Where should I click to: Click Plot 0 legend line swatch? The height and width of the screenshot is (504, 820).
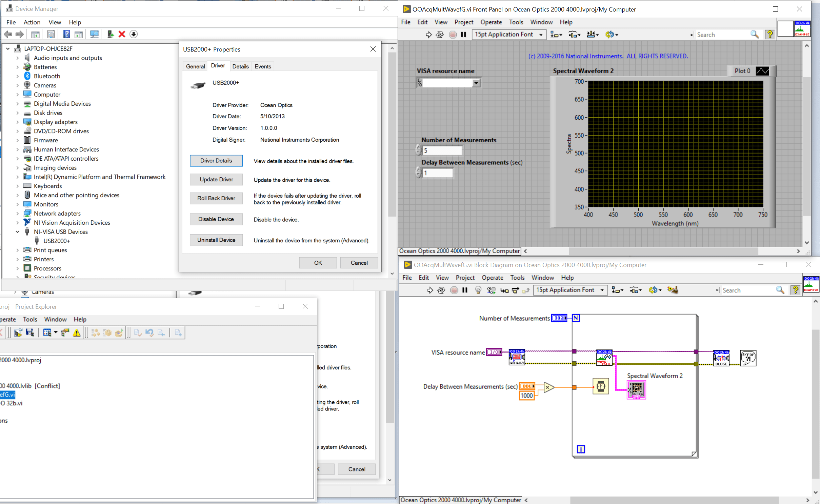coord(762,71)
